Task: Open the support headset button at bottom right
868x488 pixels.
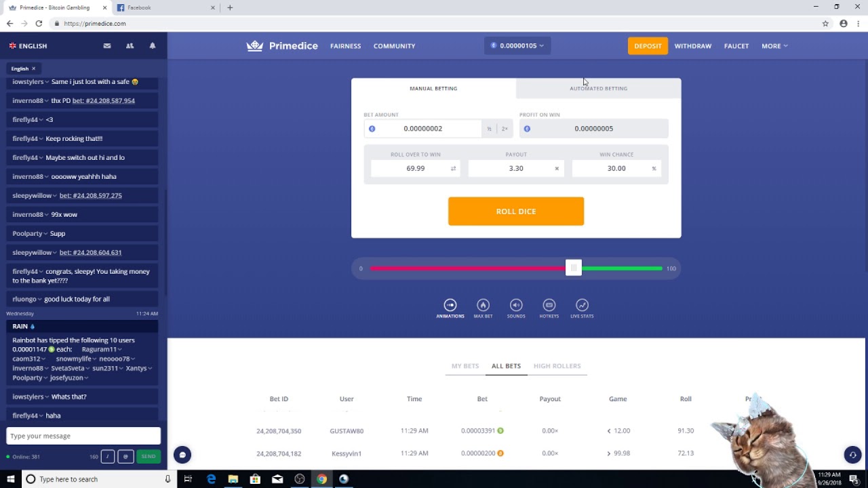Action: click(x=852, y=455)
